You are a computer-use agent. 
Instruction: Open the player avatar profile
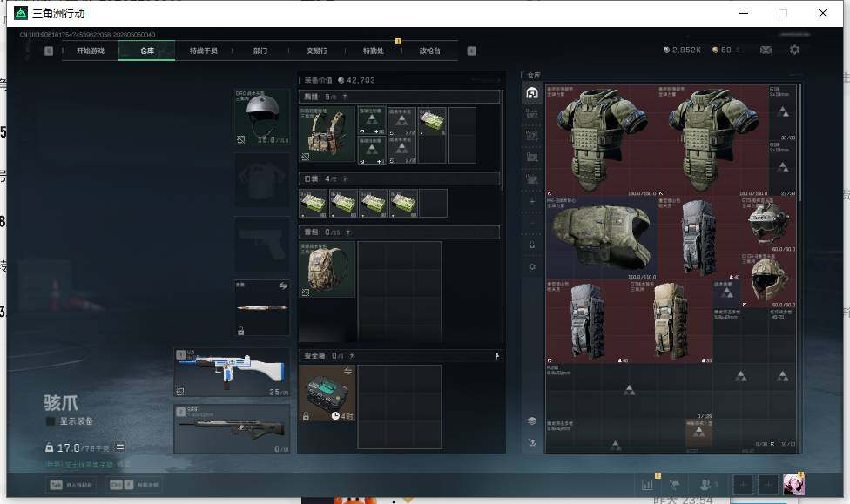[793, 485]
